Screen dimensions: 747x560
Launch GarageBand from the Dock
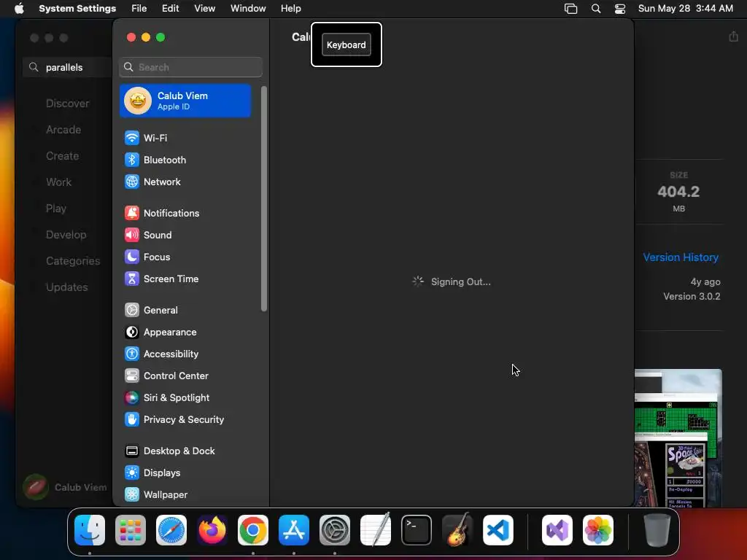[457, 530]
